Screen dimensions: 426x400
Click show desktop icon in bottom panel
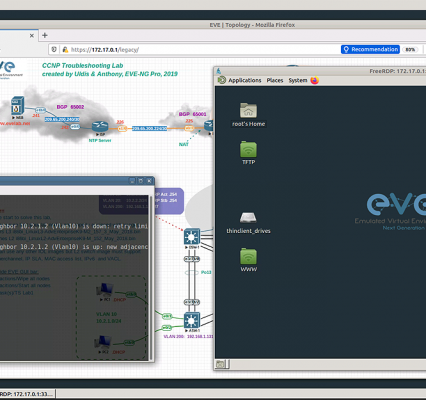point(220,364)
